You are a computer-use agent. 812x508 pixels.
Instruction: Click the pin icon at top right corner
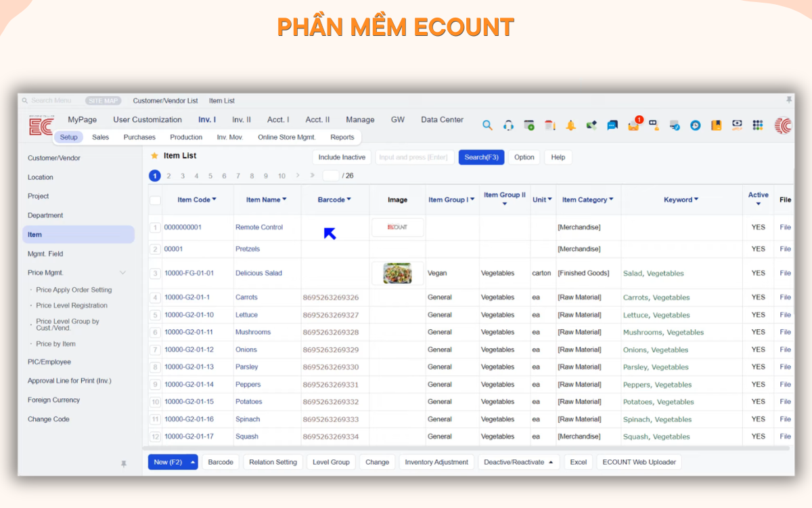pos(788,100)
